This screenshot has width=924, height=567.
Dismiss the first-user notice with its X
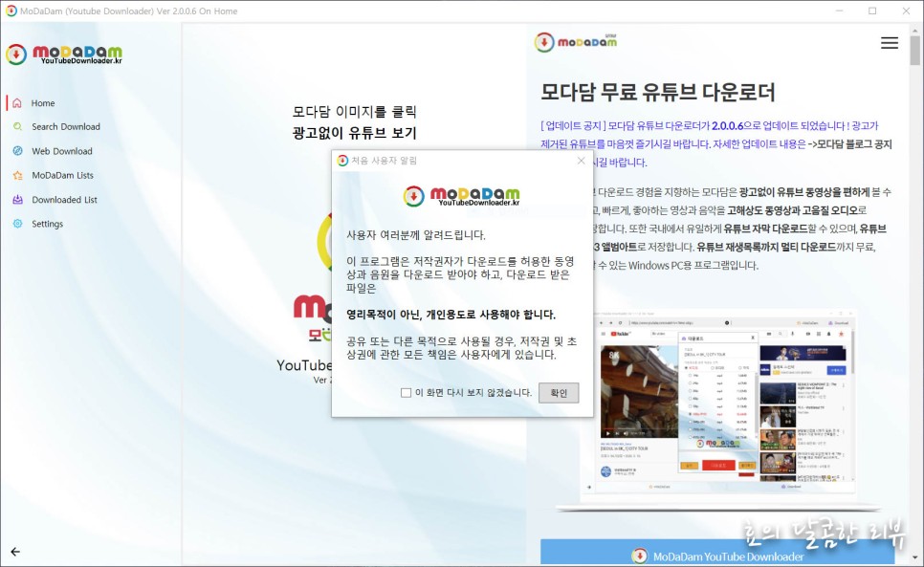pyautogui.click(x=581, y=162)
